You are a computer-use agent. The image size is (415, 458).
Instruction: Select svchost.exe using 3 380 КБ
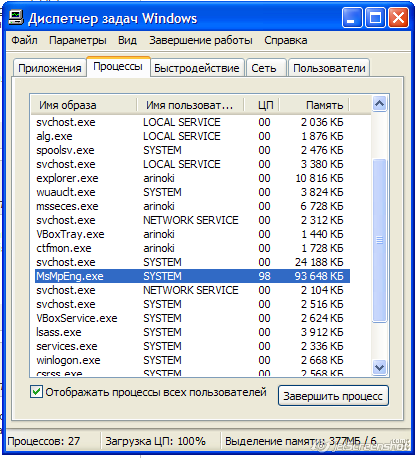(x=192, y=164)
